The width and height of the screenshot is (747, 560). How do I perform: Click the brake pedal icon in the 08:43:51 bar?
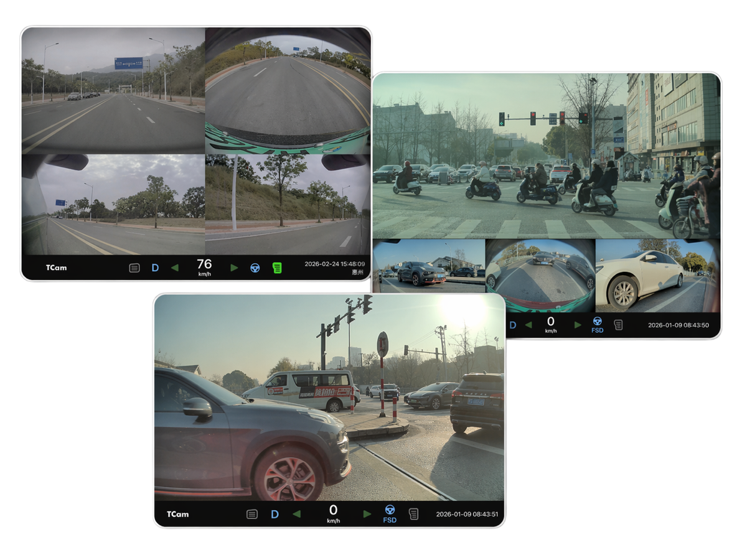[252, 514]
